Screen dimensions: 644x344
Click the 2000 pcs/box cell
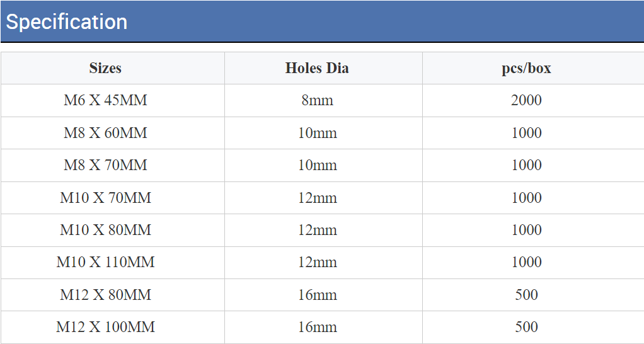pyautogui.click(x=526, y=100)
